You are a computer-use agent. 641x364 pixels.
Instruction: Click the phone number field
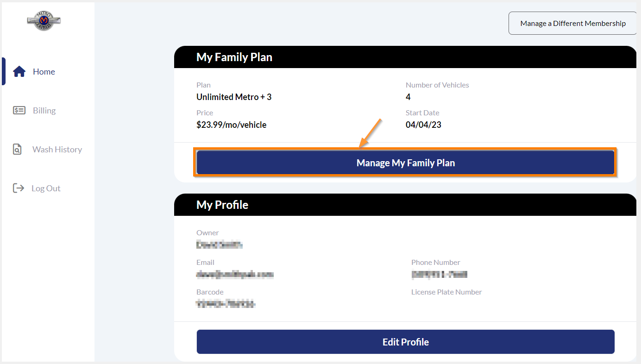tap(439, 274)
